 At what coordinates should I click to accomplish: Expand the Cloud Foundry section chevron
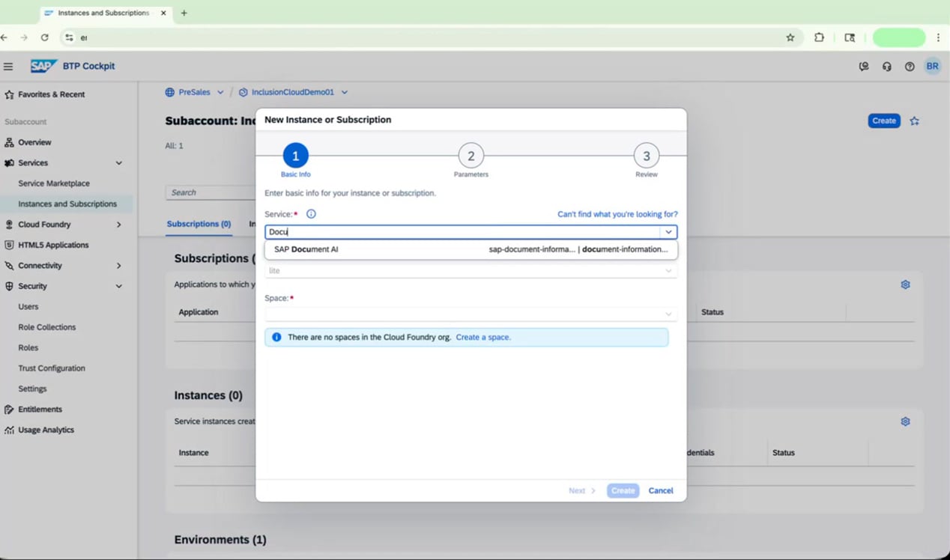tap(118, 225)
